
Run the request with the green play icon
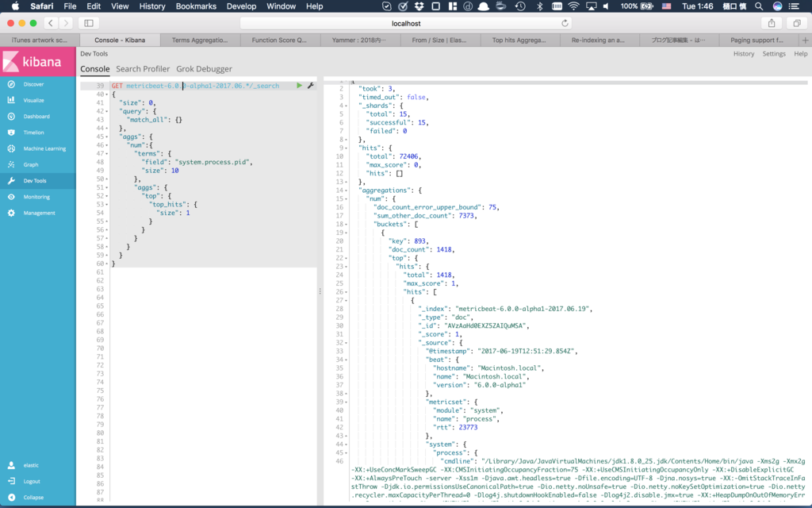coord(299,86)
